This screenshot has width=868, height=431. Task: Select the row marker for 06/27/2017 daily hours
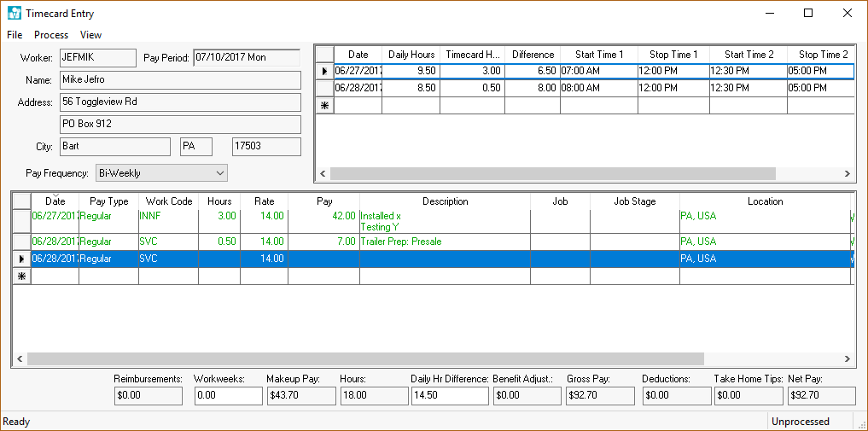323,72
